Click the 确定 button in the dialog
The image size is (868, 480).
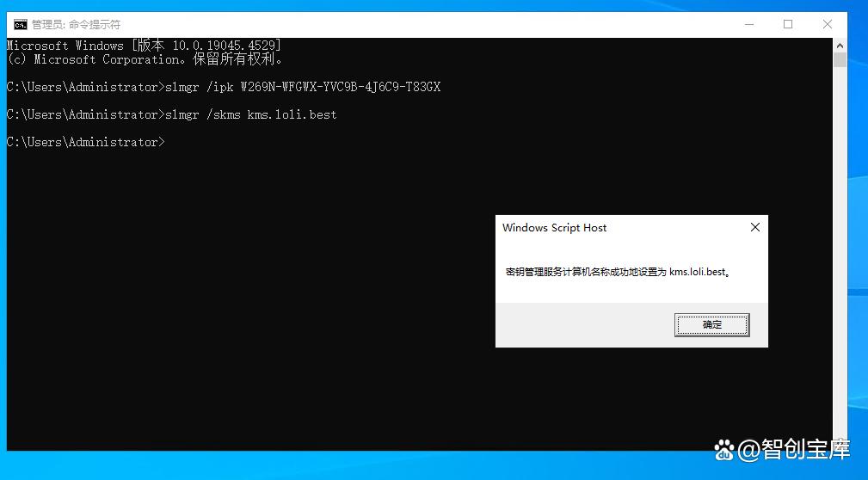(x=712, y=325)
